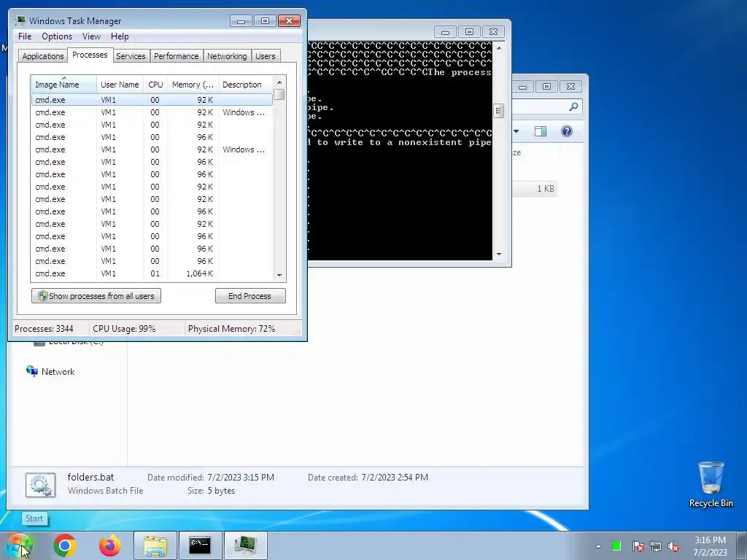Click the green Task Manager tray icon
This screenshot has width=747, height=560.
click(x=616, y=546)
